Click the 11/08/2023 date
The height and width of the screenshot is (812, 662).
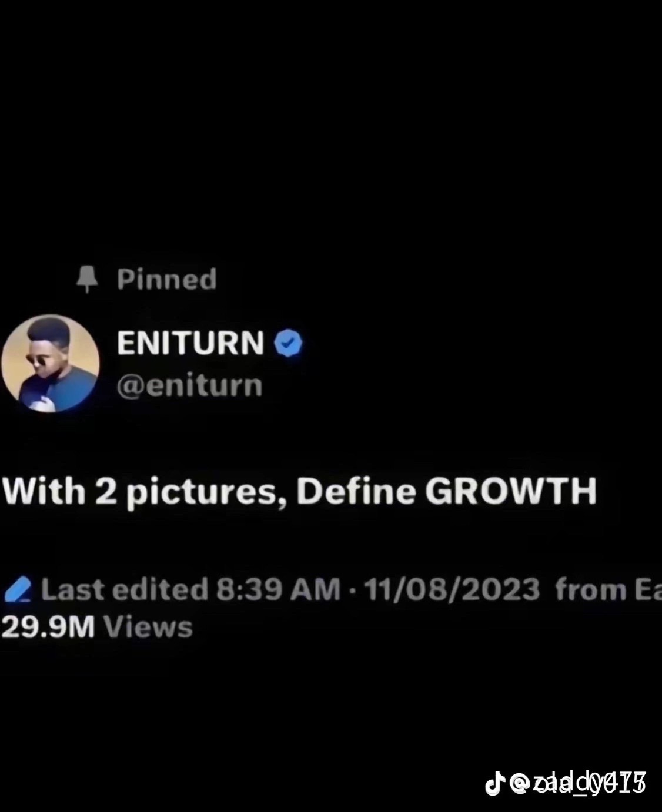tap(452, 589)
